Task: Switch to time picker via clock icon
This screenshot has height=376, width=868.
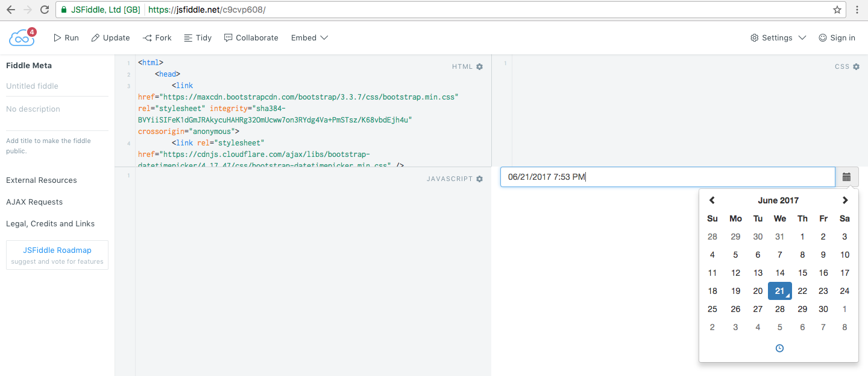Action: 779,348
